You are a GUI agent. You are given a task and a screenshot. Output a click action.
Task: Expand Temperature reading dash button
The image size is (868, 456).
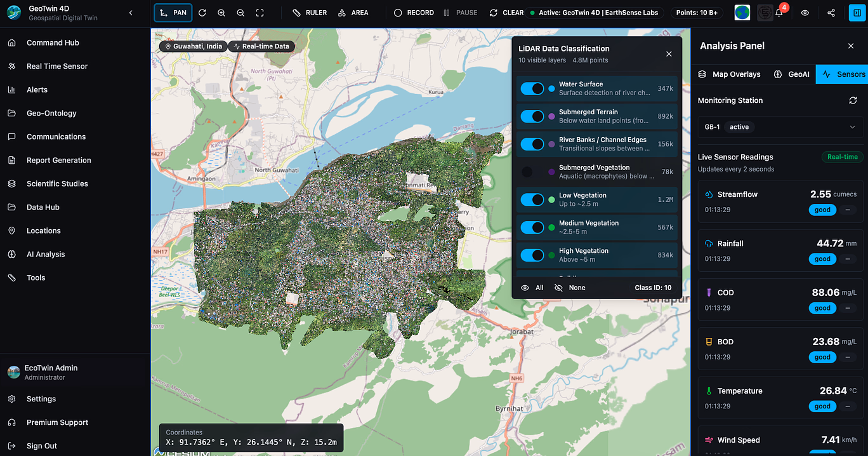click(x=848, y=406)
